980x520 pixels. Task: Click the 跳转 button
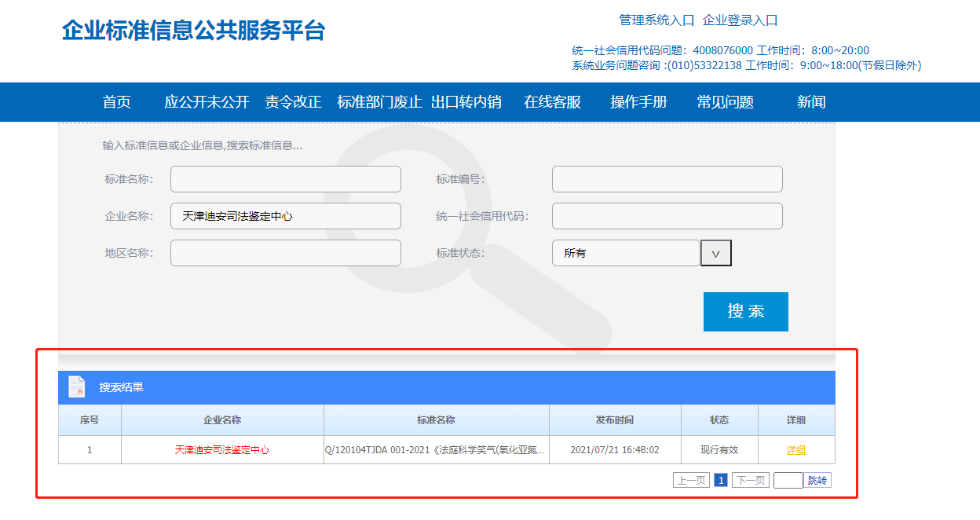(817, 480)
